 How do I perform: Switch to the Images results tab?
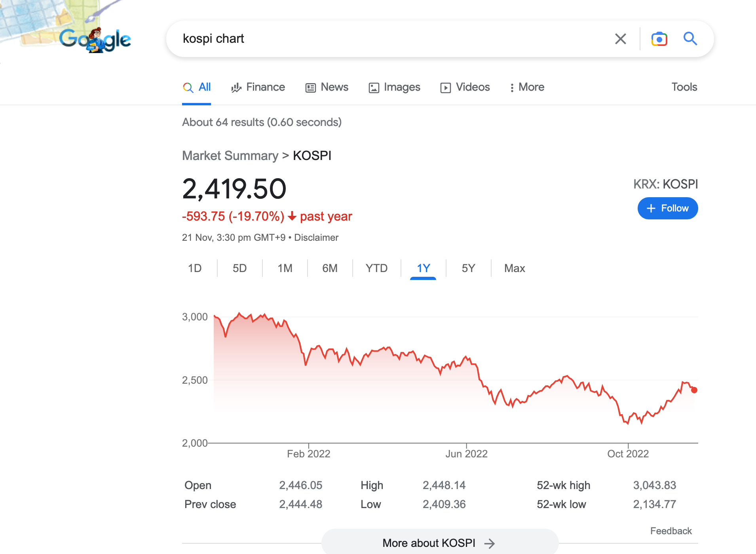tap(394, 87)
